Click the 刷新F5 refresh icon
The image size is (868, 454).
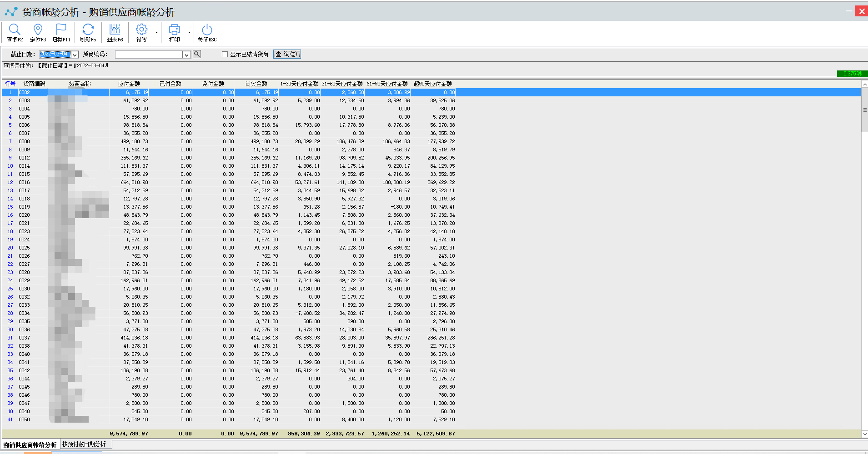(x=88, y=30)
